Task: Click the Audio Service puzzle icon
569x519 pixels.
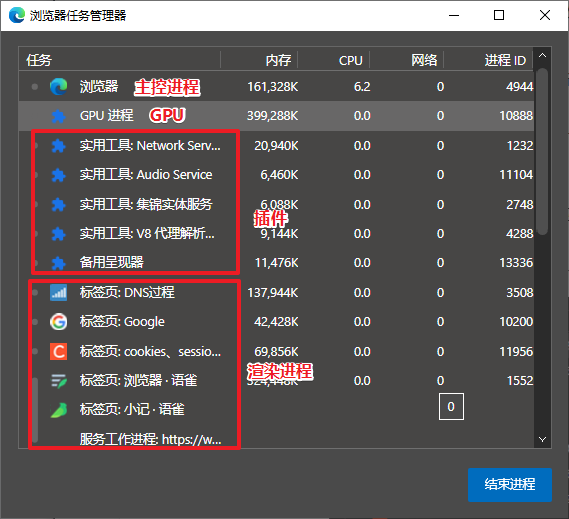Action: coord(58,175)
